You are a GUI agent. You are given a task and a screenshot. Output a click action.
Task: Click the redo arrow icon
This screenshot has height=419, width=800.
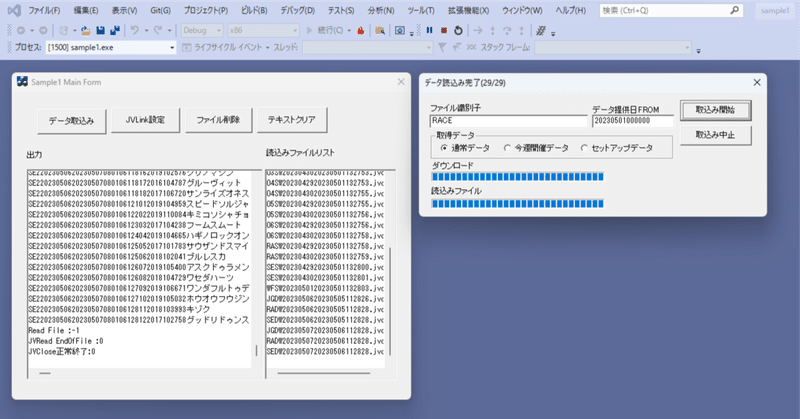pyautogui.click(x=158, y=31)
